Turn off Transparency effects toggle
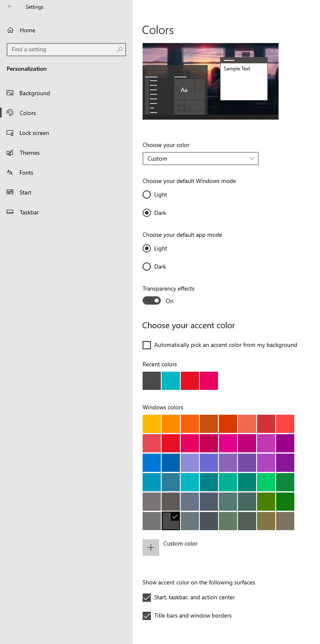Image resolution: width=320 pixels, height=644 pixels. pyautogui.click(x=152, y=301)
